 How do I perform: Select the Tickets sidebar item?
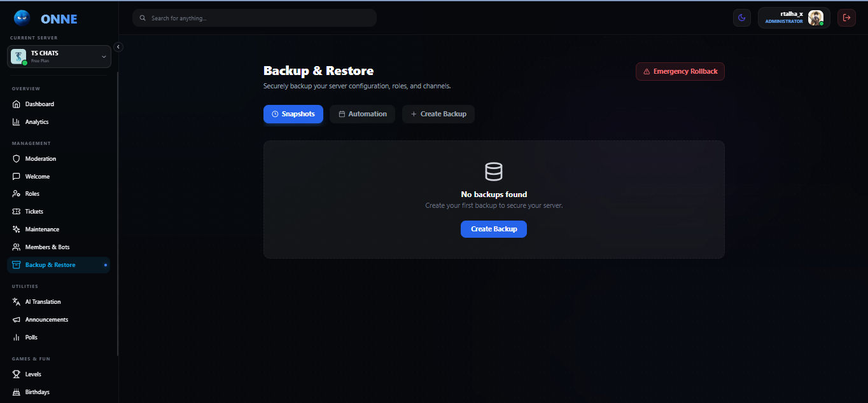[x=34, y=212]
